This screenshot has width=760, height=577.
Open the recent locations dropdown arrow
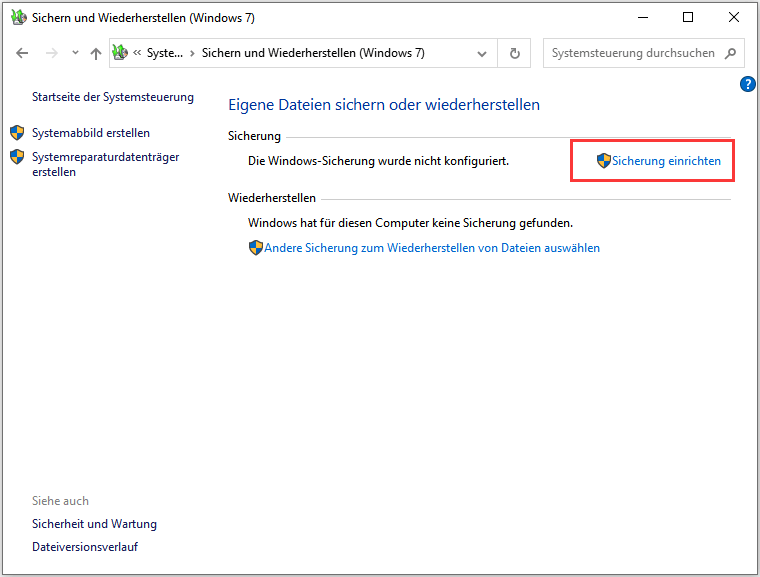(x=75, y=52)
